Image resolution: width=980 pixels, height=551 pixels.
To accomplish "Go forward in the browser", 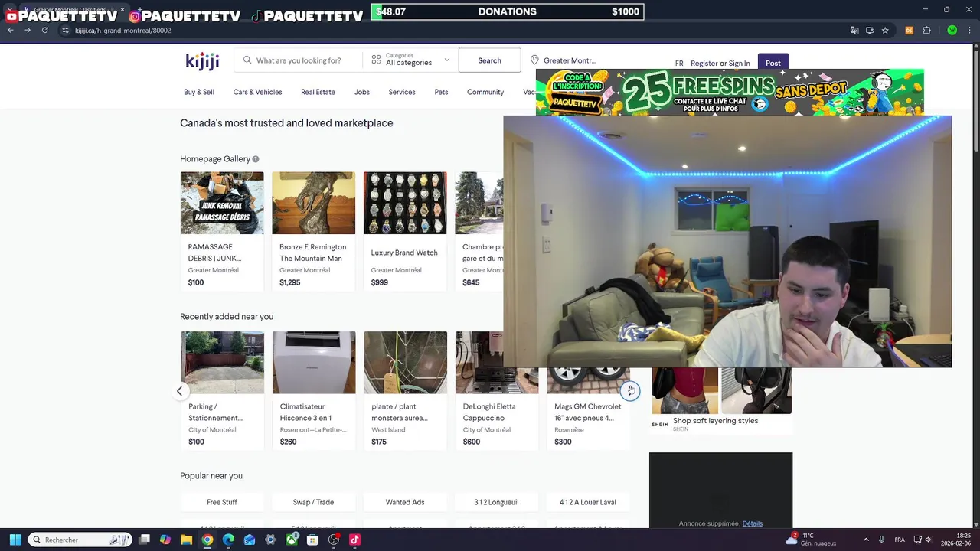I will [28, 31].
